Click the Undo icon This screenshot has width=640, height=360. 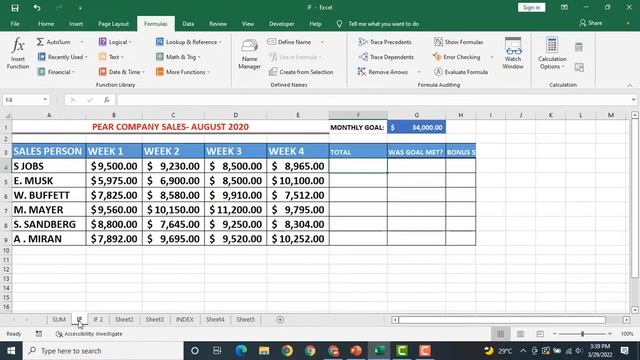pyautogui.click(x=37, y=7)
